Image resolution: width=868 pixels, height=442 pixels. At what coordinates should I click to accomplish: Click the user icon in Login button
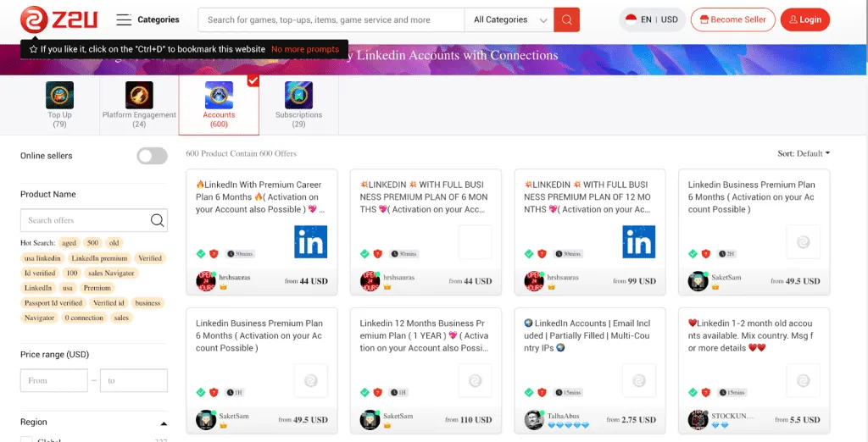pos(793,20)
